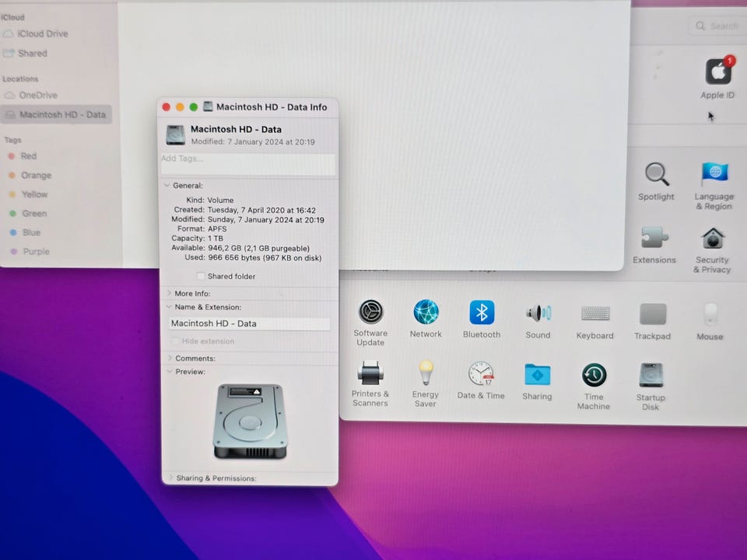Click the drive icon in Info header
747x560 pixels.
pyautogui.click(x=175, y=135)
